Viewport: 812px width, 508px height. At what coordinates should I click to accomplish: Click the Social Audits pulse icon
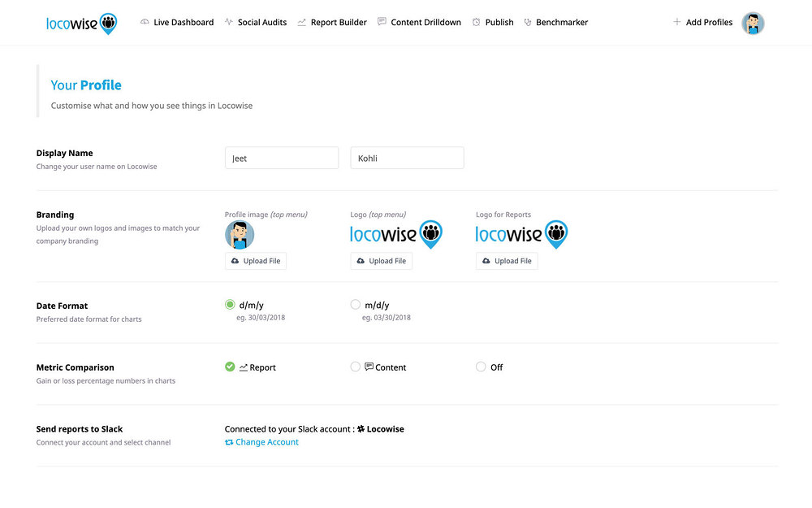point(228,22)
